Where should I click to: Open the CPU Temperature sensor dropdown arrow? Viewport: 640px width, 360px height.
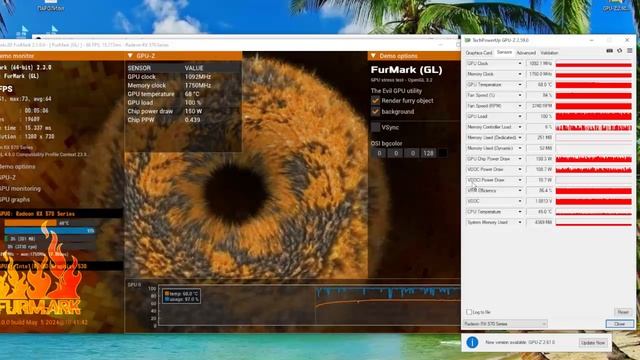coord(520,212)
